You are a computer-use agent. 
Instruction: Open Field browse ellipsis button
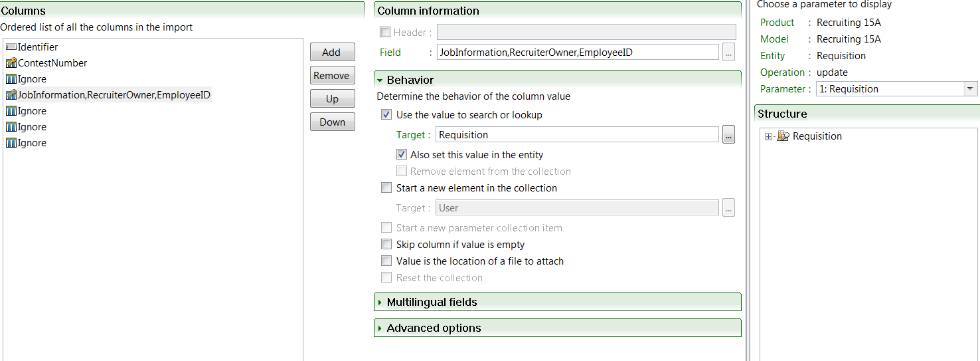tap(729, 52)
